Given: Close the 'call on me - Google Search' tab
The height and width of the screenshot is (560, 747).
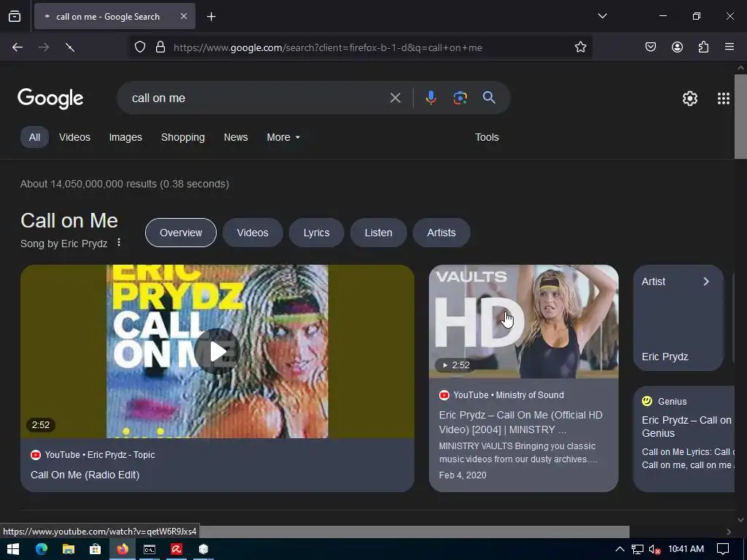Looking at the screenshot, I should coord(183,16).
